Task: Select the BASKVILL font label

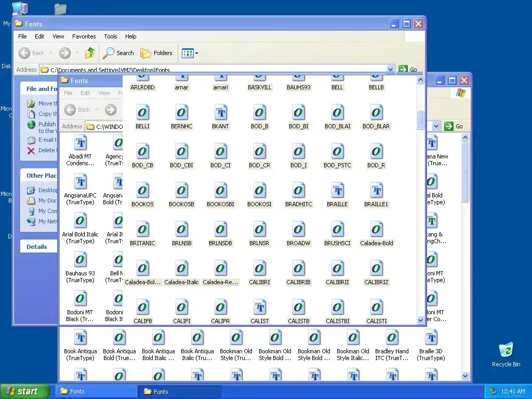Action: pyautogui.click(x=260, y=87)
